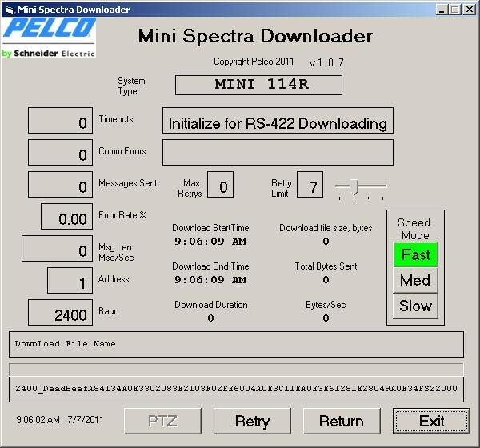This screenshot has width=480, height=448.
Task: Click the disabled PTZ button
Action: (162, 421)
